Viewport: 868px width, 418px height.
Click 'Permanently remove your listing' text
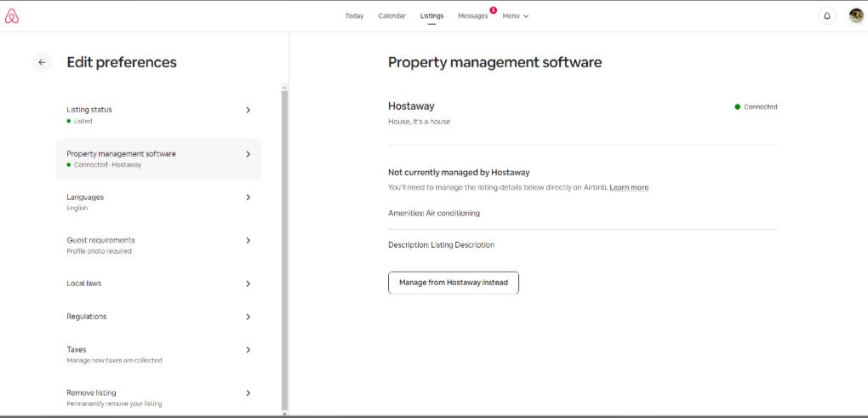coord(114,404)
